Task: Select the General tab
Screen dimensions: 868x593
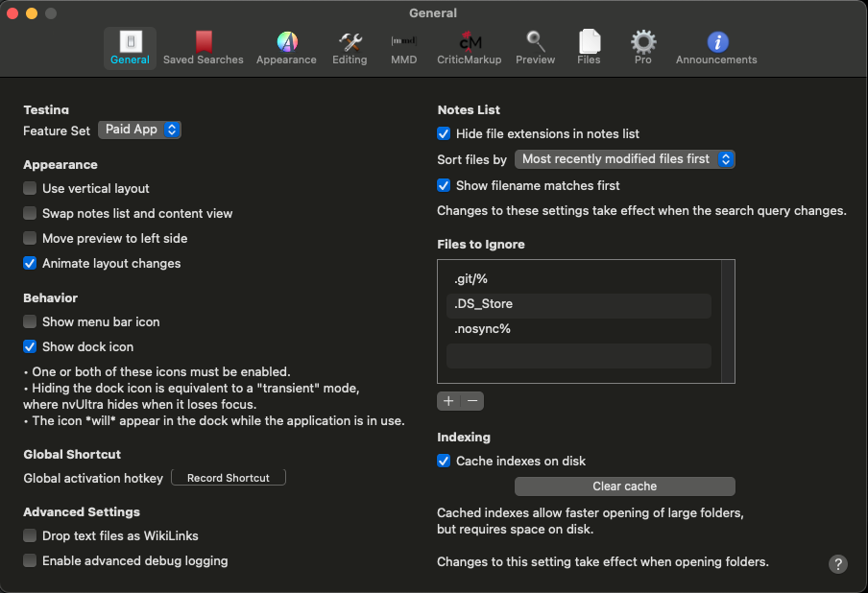Action: tap(130, 48)
